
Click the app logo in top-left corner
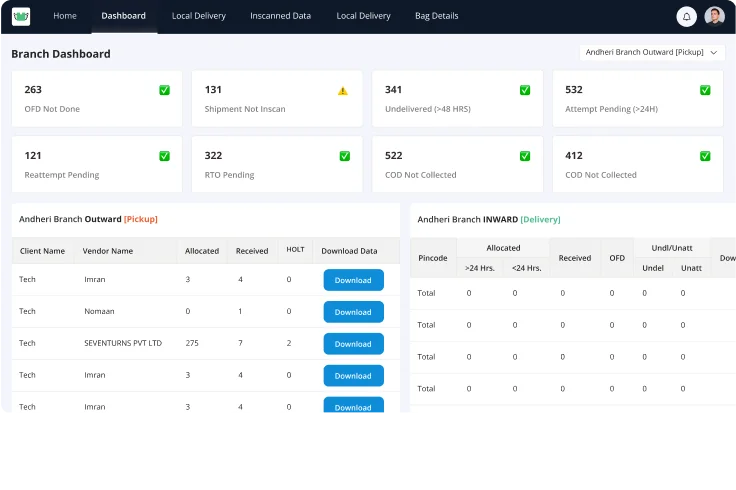(21, 16)
